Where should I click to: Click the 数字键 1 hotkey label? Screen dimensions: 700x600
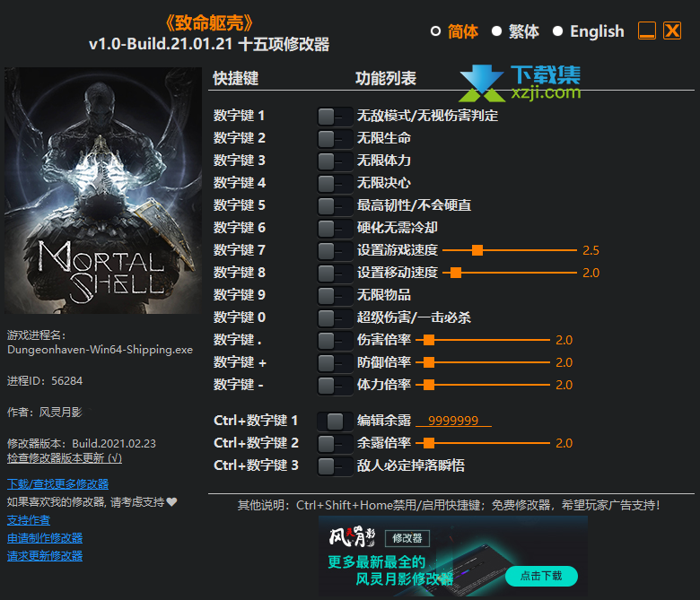[x=240, y=116]
